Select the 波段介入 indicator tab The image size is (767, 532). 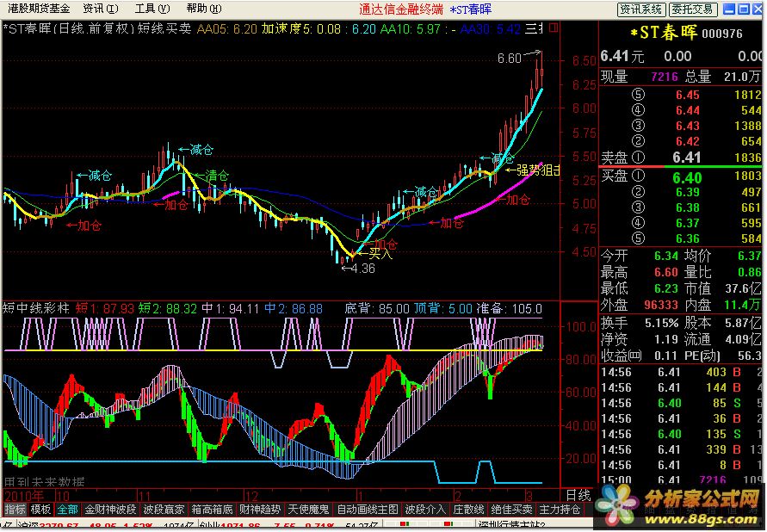tap(425, 510)
